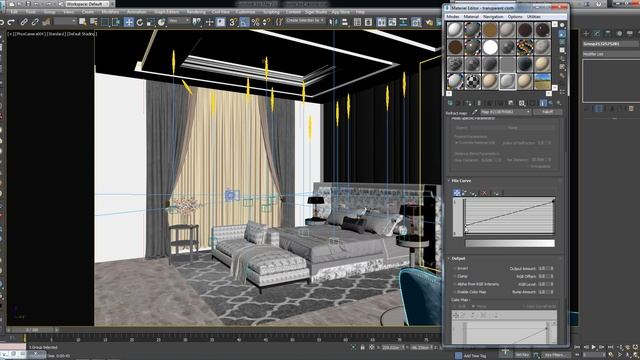
Task: Toggle the Angle Snap icon
Action: pyautogui.click(x=244, y=22)
